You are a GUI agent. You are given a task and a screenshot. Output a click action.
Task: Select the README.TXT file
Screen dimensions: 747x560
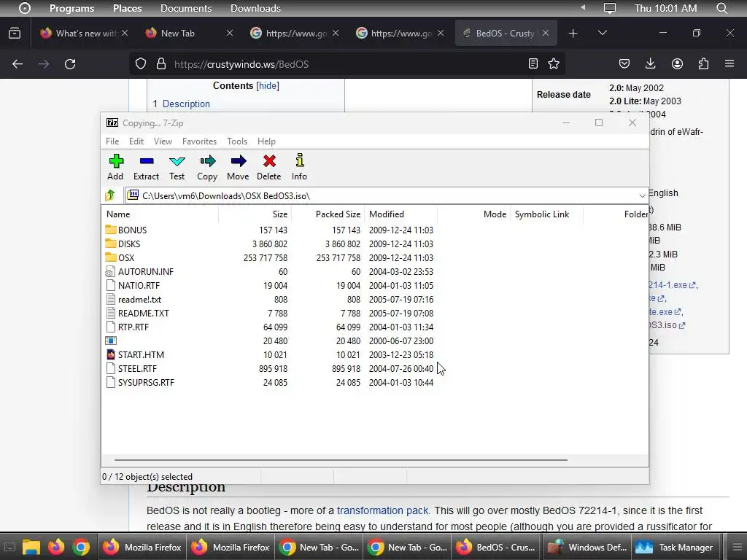coord(143,314)
